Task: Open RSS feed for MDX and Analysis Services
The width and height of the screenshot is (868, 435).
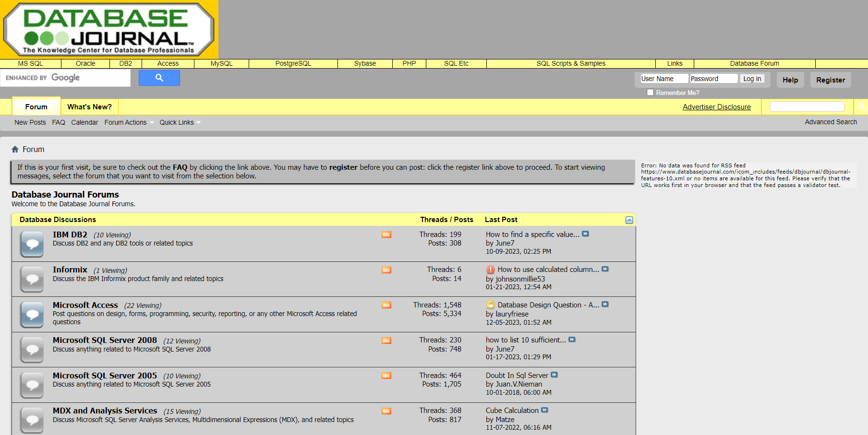Action: (386, 411)
